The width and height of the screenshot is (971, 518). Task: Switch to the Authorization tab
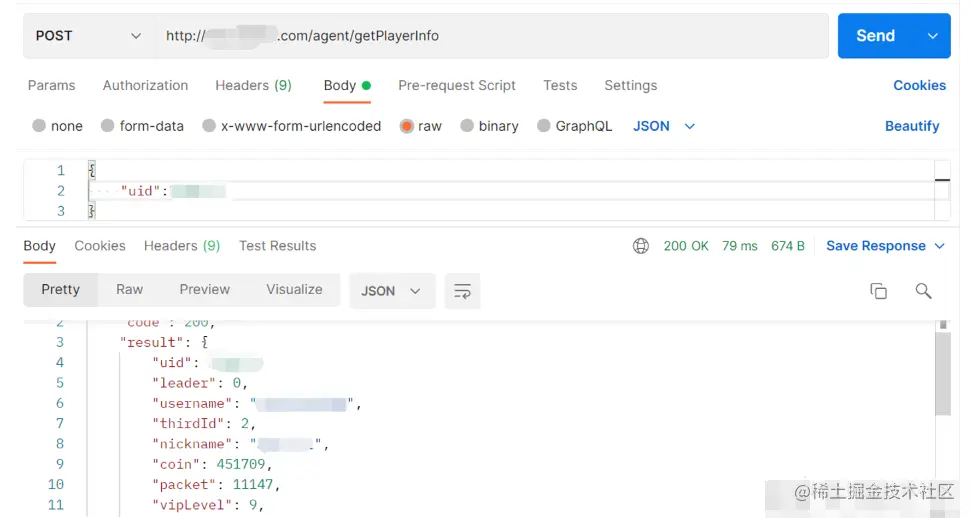pos(146,86)
